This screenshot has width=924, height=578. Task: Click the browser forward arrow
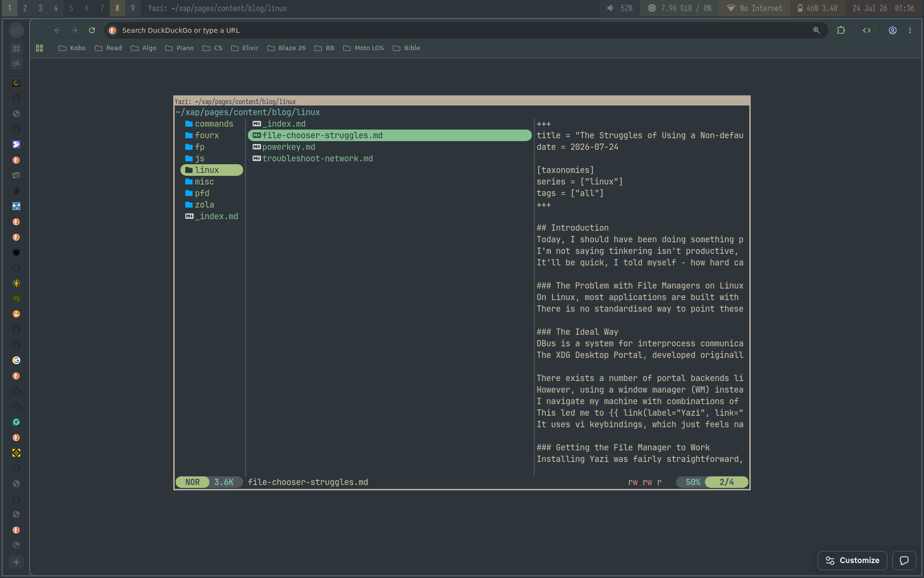pos(75,30)
